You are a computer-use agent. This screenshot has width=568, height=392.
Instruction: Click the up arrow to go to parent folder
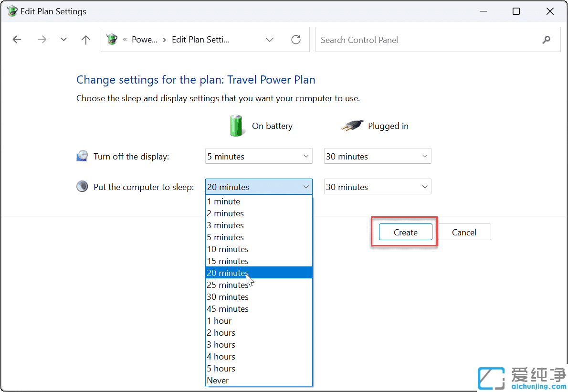coord(85,40)
